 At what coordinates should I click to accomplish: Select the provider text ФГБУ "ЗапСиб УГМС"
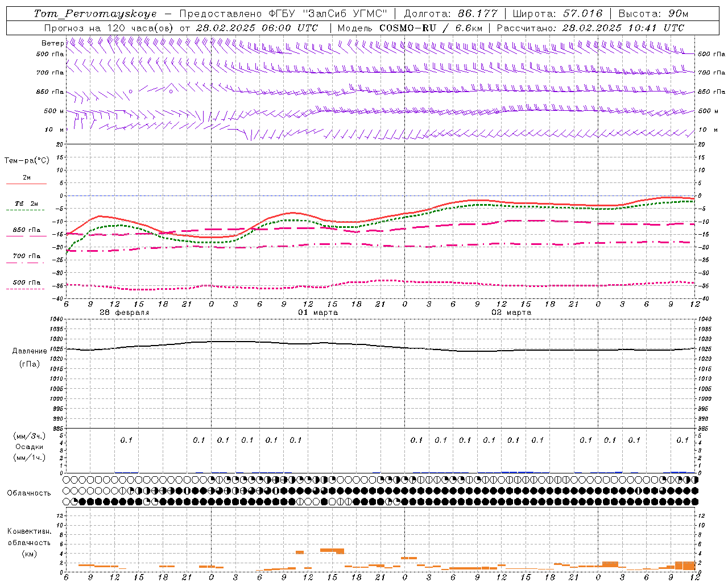click(x=327, y=14)
